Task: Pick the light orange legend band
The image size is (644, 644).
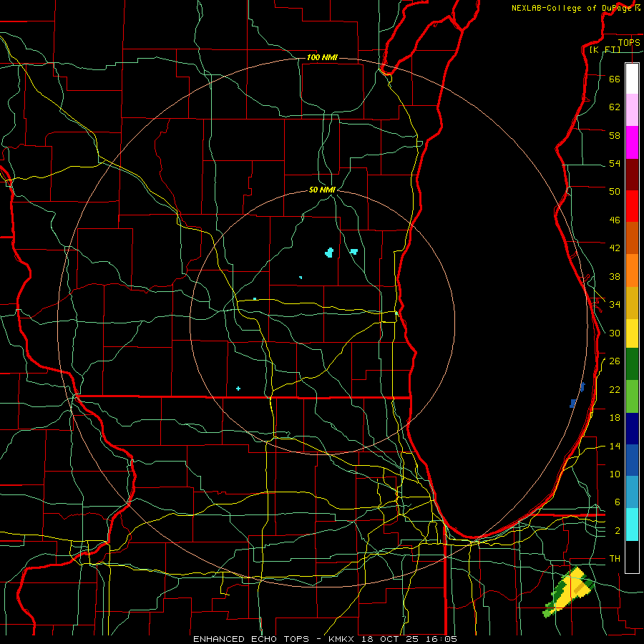Action: (632, 270)
